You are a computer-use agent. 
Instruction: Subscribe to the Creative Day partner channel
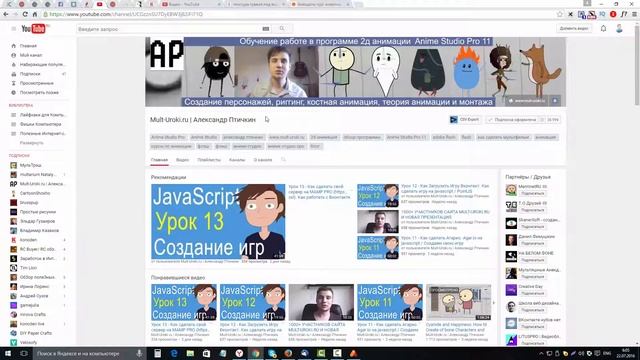[x=532, y=293]
